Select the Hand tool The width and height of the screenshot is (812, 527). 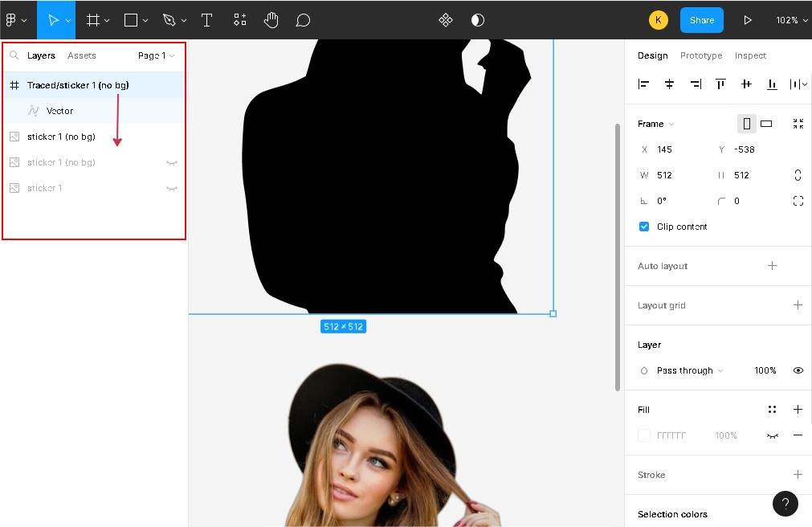(271, 20)
